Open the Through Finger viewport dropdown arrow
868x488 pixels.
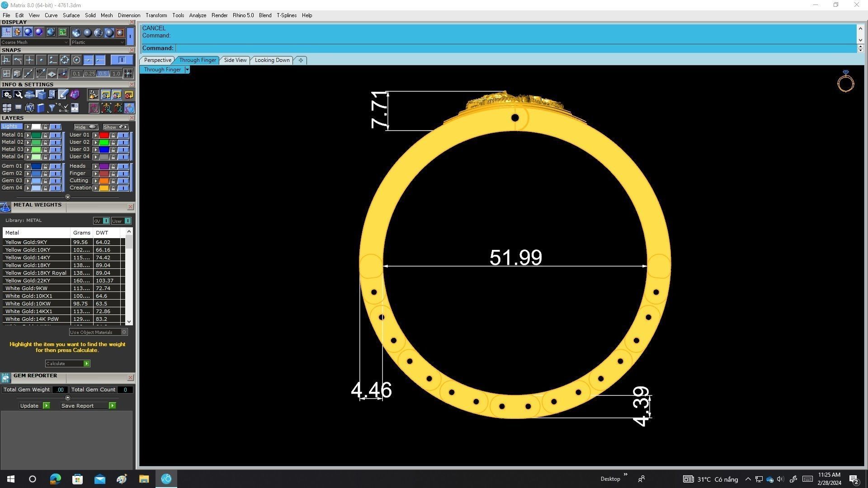click(187, 70)
